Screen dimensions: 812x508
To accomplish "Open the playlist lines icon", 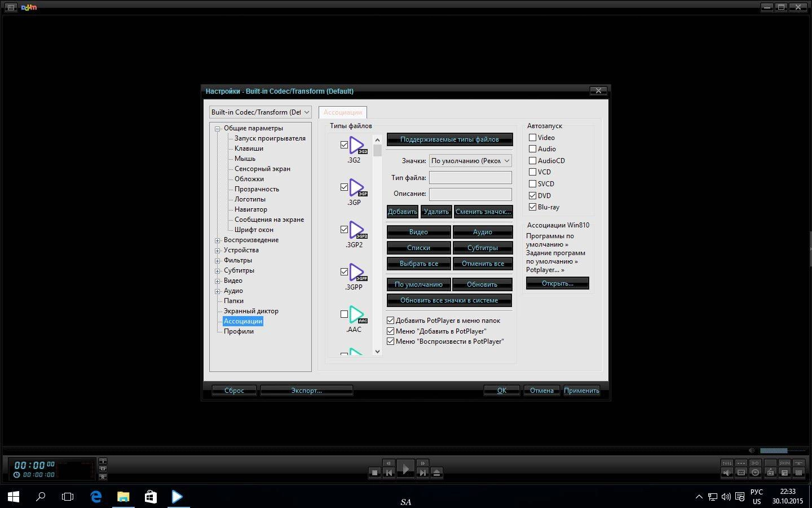I will [798, 472].
